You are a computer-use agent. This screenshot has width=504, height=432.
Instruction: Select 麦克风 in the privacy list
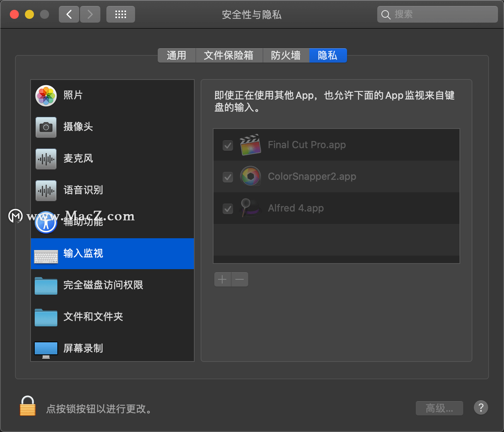[112, 159]
